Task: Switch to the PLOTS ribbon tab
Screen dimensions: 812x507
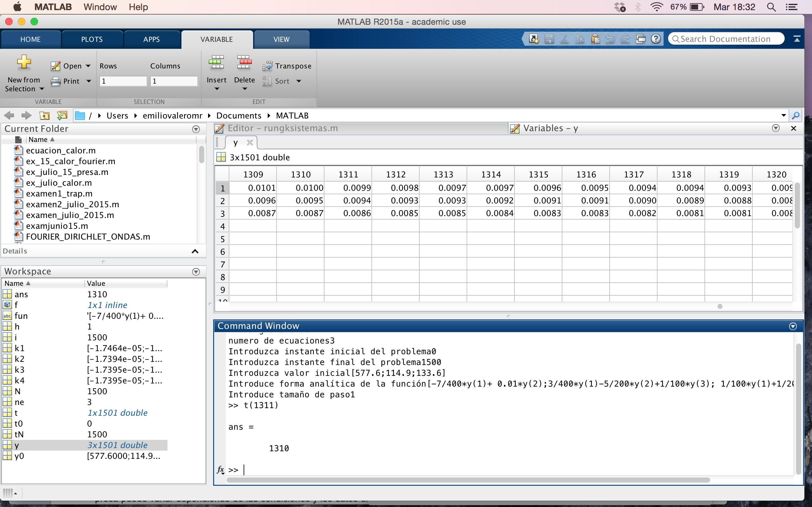Action: coord(92,39)
